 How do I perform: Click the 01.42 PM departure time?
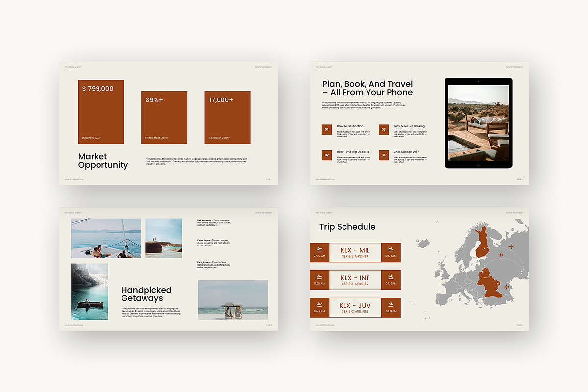[319, 311]
